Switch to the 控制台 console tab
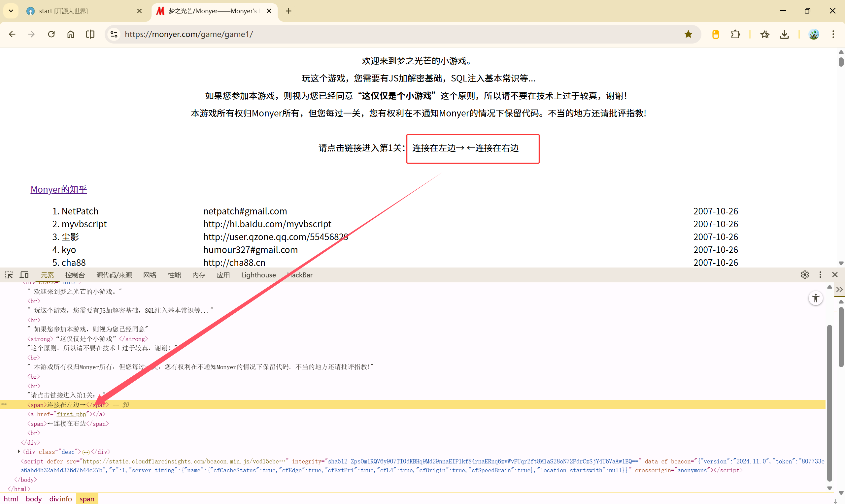845x504 pixels. [75, 275]
